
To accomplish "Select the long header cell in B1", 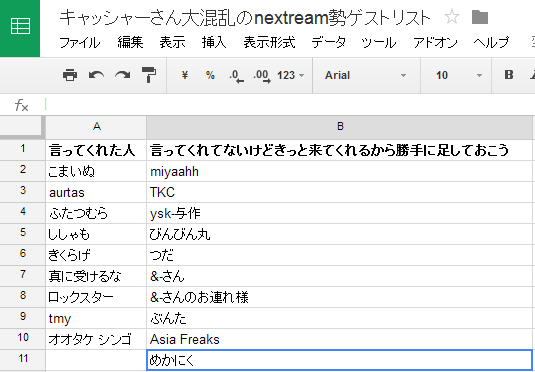I will (x=339, y=150).
